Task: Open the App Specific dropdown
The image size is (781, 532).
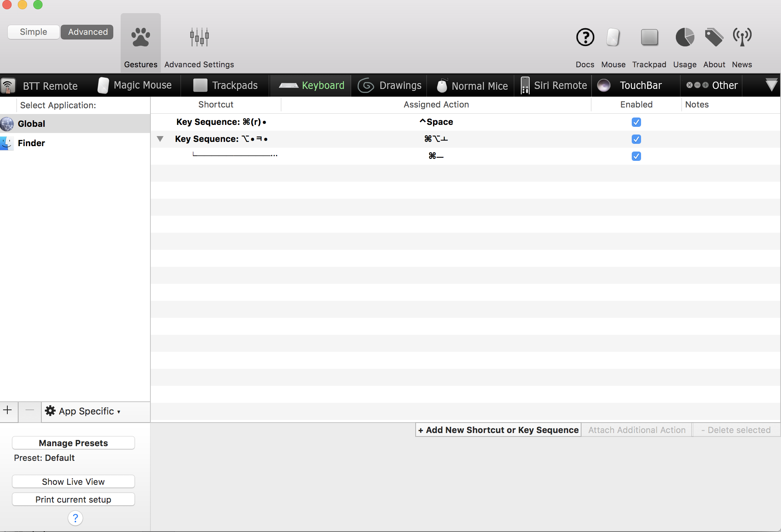Action: pyautogui.click(x=83, y=411)
